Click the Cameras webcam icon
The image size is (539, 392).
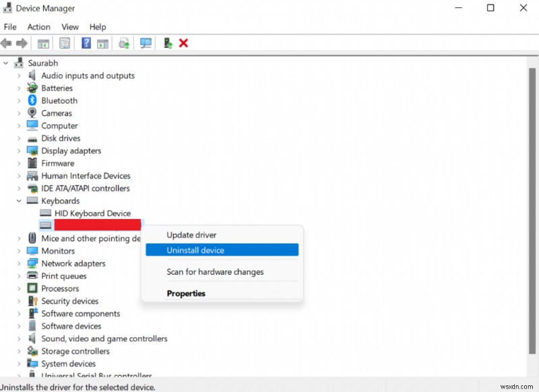[x=32, y=112]
